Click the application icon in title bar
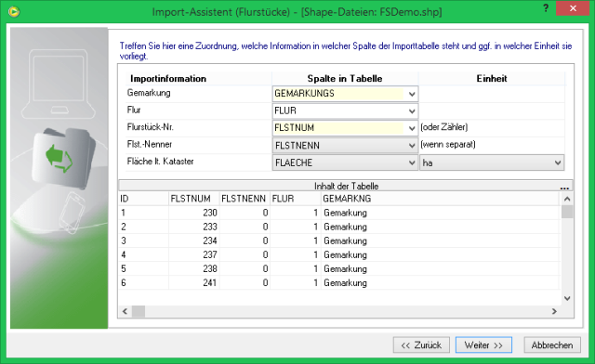The image size is (595, 364). point(14,12)
